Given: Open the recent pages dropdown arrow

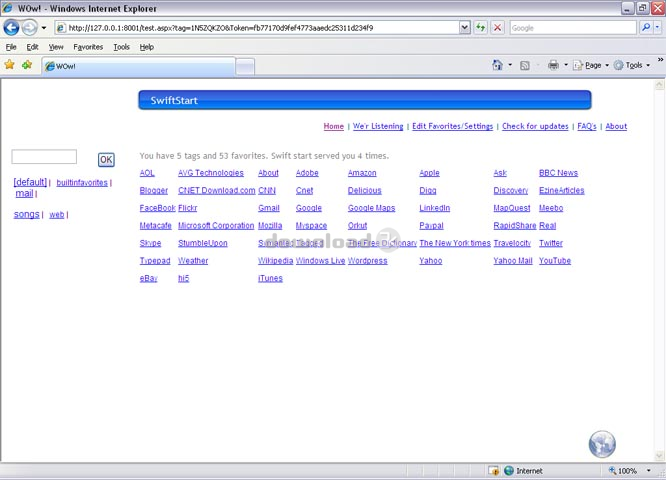Looking at the screenshot, I should (x=44, y=28).
